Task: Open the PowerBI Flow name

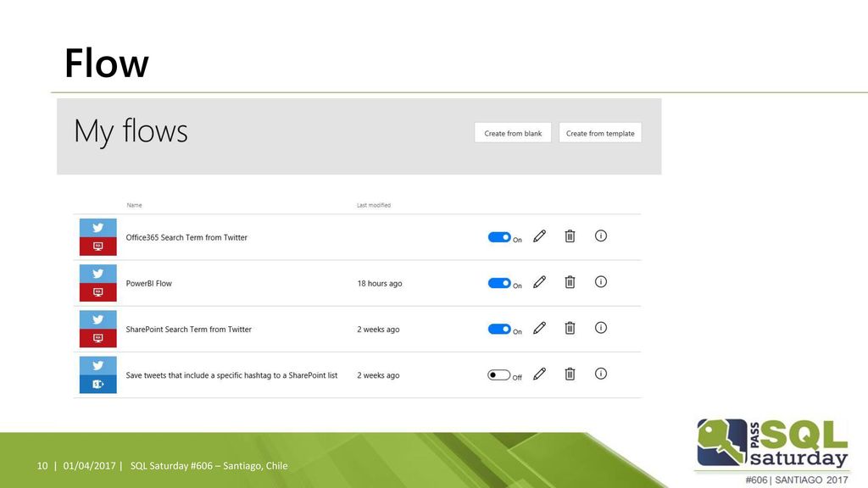Action: pyautogui.click(x=149, y=283)
